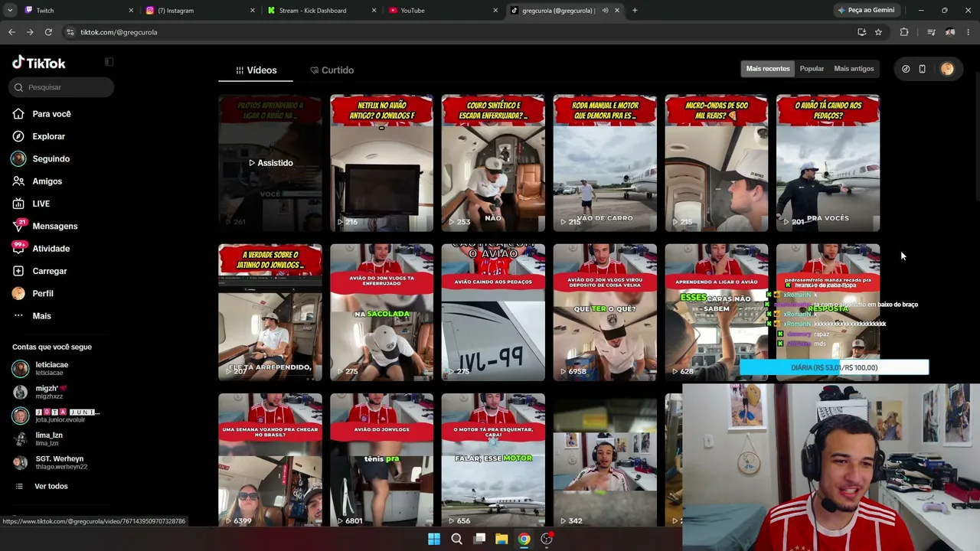Click the Pesquisar search field
The image size is (980, 551).
pyautogui.click(x=63, y=87)
